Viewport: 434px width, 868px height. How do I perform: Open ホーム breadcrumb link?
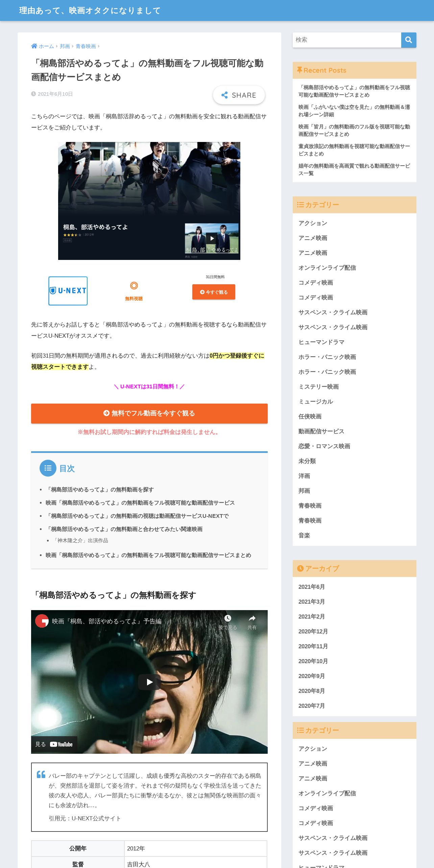click(46, 46)
